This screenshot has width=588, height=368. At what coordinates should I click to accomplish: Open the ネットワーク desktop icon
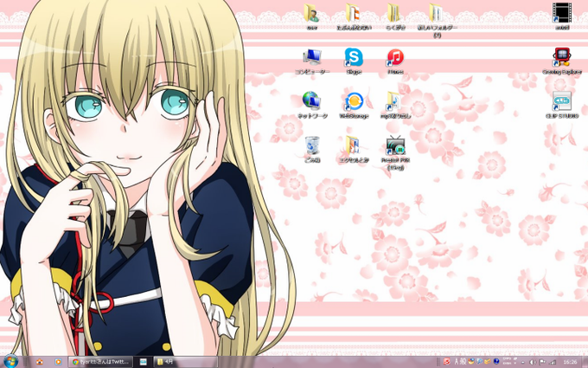pyautogui.click(x=312, y=105)
